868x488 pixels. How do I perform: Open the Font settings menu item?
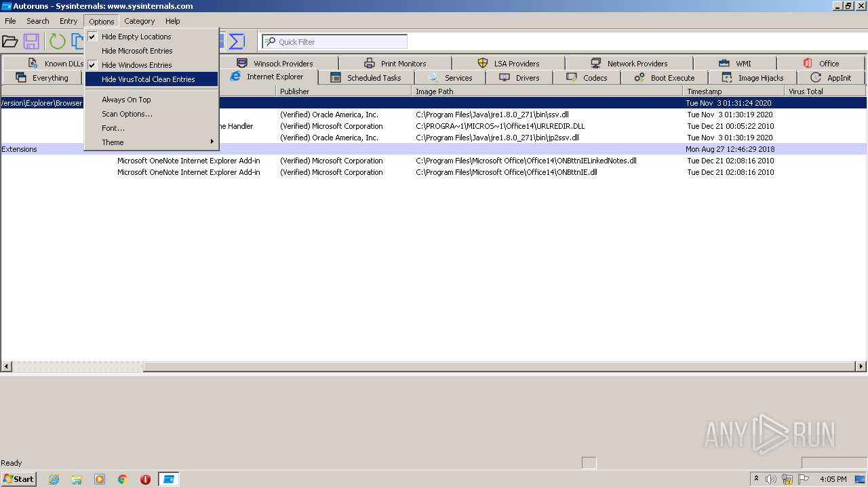(151, 128)
